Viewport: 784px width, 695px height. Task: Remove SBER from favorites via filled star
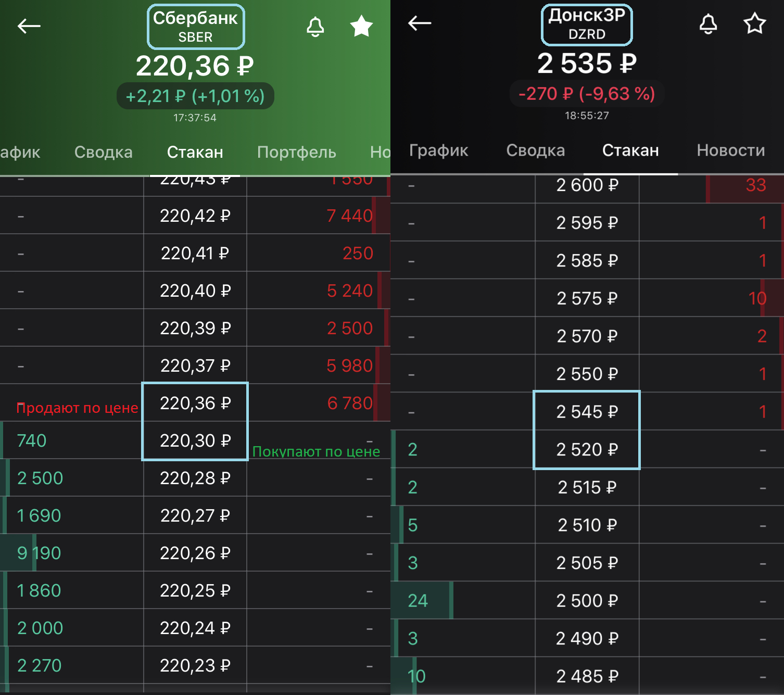pyautogui.click(x=361, y=26)
